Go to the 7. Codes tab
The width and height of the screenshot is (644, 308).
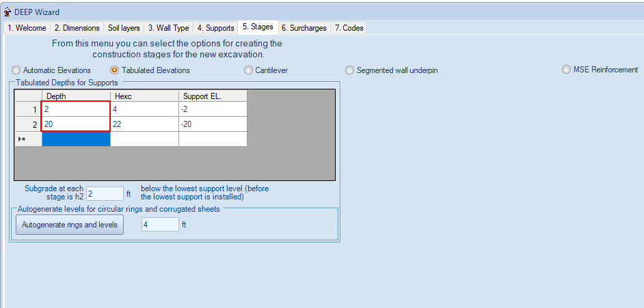click(x=349, y=28)
